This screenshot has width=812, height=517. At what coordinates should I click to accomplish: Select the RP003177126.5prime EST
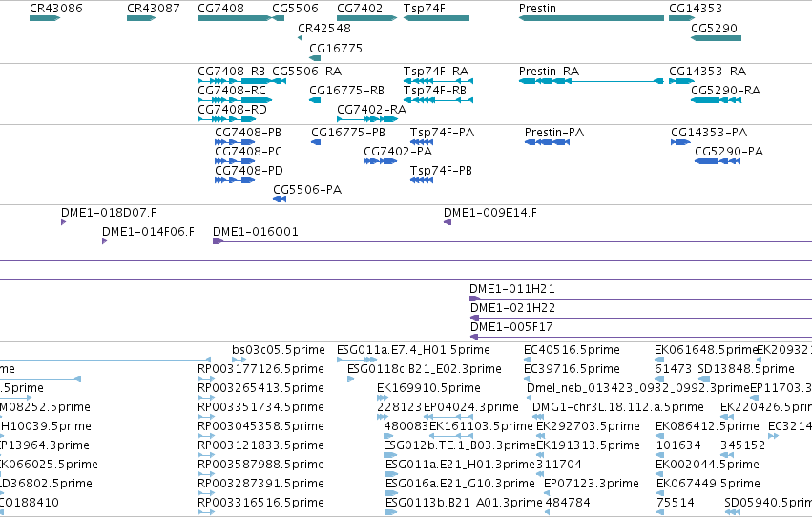click(x=206, y=379)
